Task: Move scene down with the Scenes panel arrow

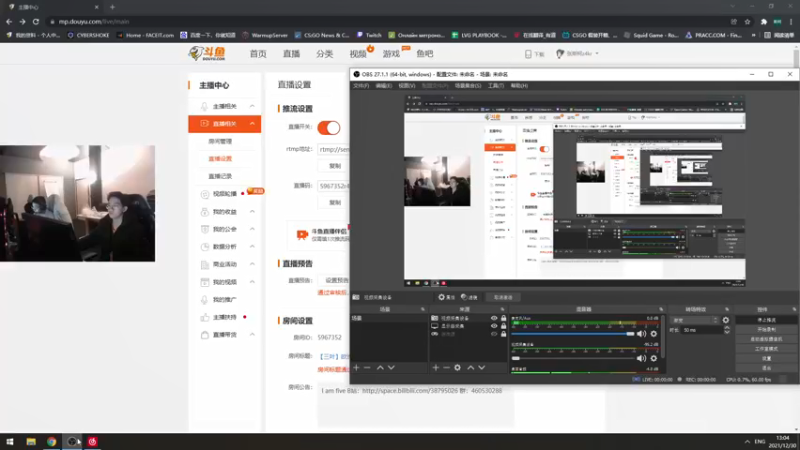Action: pyautogui.click(x=391, y=367)
